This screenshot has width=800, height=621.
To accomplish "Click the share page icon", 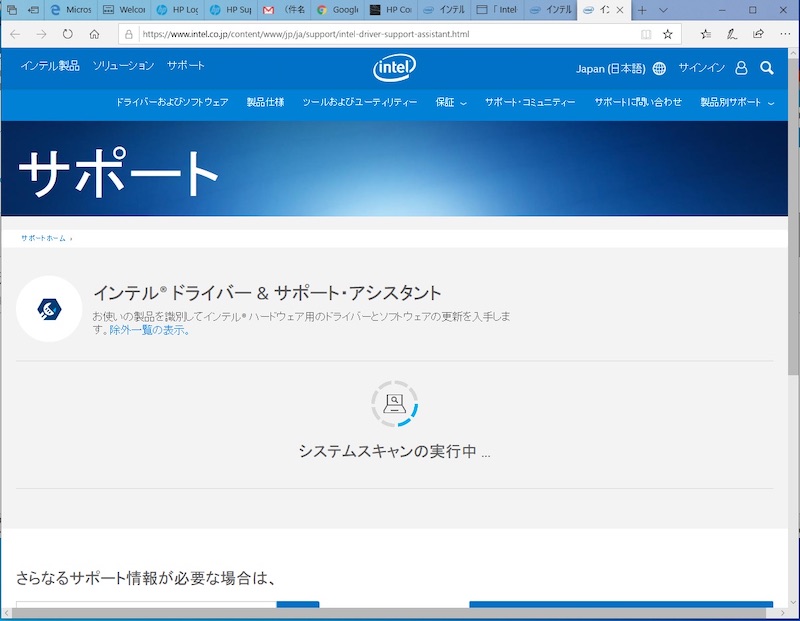I will point(758,34).
